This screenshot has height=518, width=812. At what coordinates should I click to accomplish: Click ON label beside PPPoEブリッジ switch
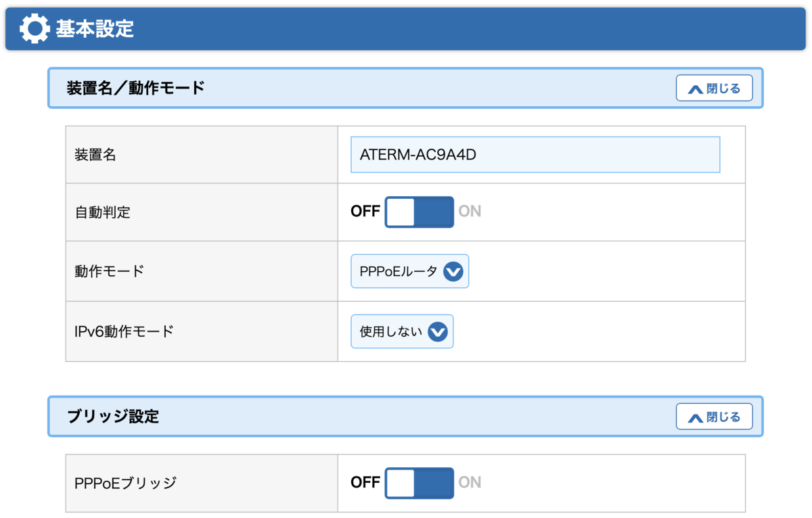(x=470, y=482)
